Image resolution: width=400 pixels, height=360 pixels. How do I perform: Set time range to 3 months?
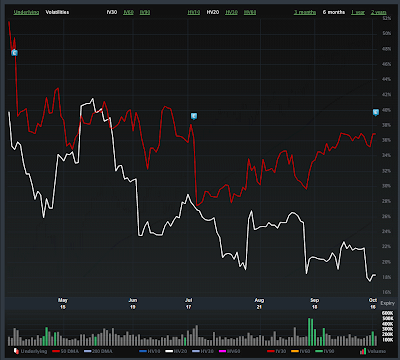305,12
